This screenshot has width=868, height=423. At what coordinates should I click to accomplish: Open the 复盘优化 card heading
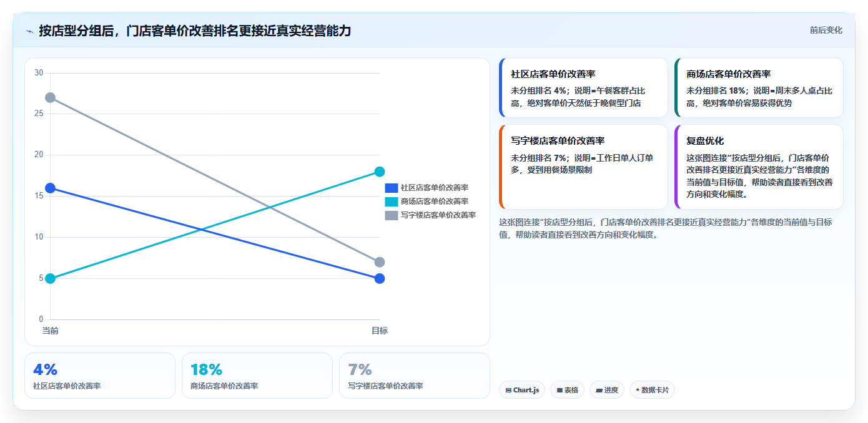click(x=705, y=140)
